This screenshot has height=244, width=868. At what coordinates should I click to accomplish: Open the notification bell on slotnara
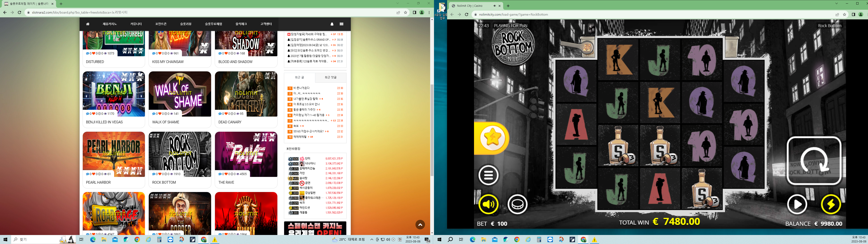[x=332, y=24]
